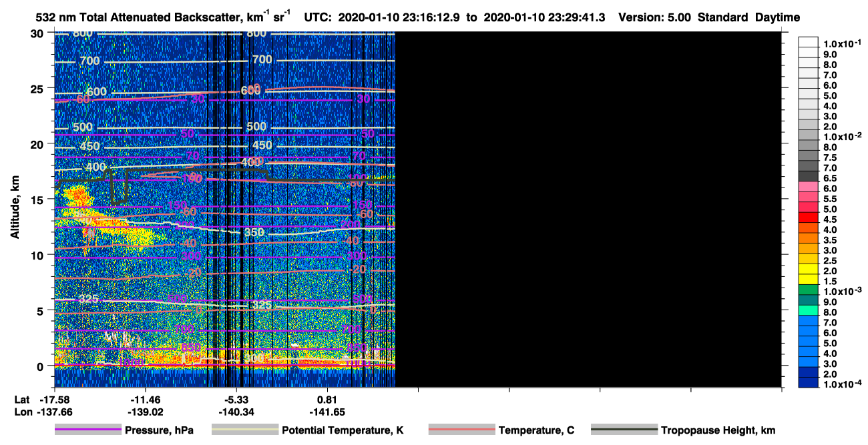Image resolution: width=868 pixels, height=445 pixels.
Task: Click the '350' potential temperature contour label
Action: point(254,232)
